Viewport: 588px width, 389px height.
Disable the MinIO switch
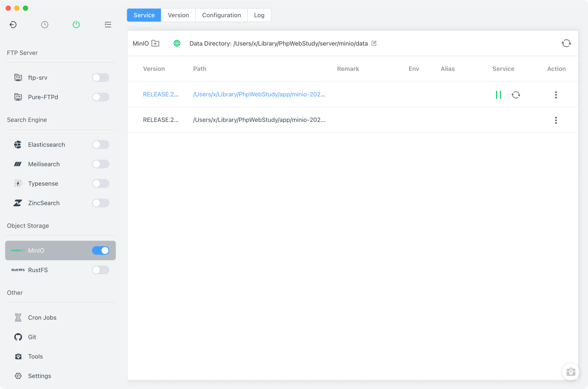click(x=100, y=251)
